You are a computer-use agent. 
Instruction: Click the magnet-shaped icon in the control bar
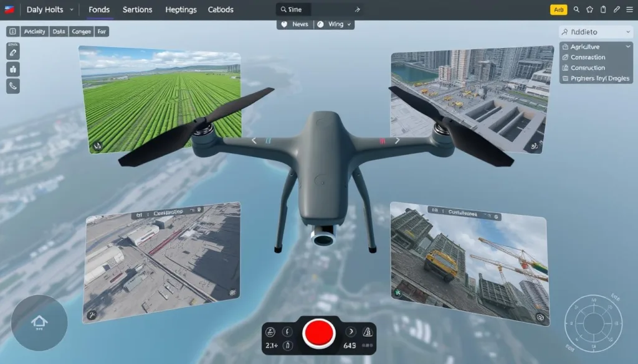(288, 346)
